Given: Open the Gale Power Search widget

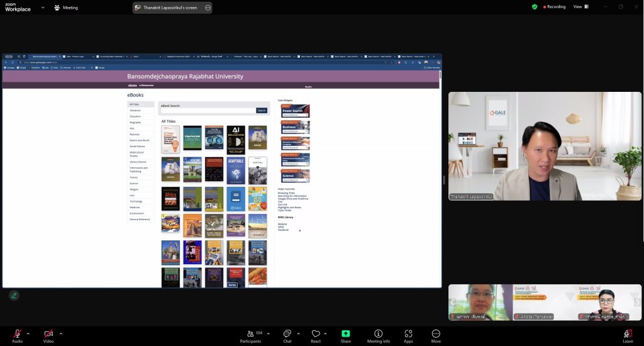Looking at the screenshot, I should 296,111.
